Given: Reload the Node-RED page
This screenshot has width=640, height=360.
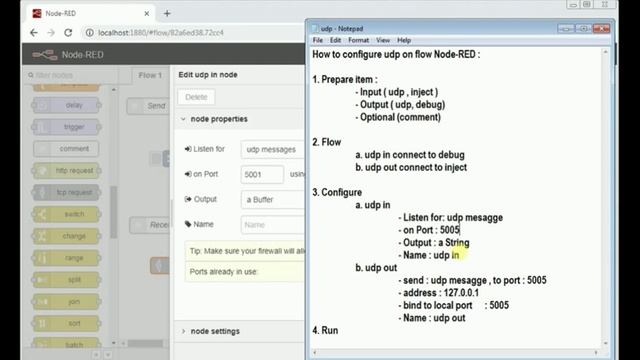Looking at the screenshot, I should click(68, 33).
